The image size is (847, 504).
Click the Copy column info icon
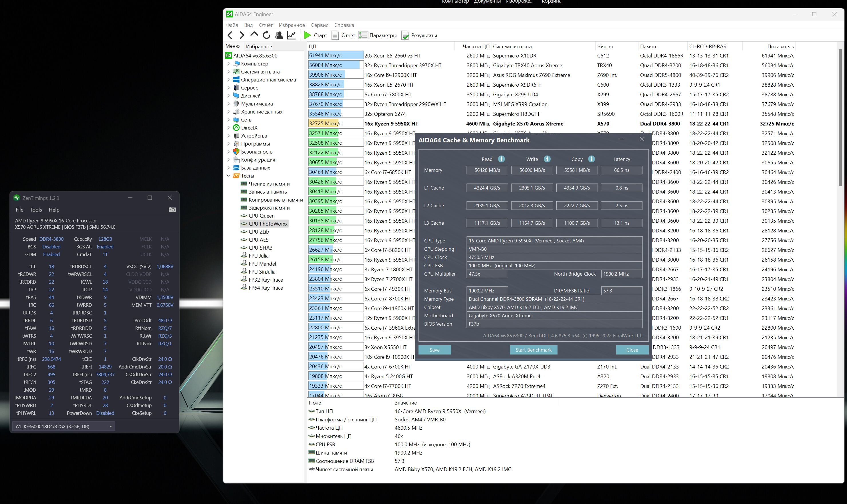tap(591, 159)
